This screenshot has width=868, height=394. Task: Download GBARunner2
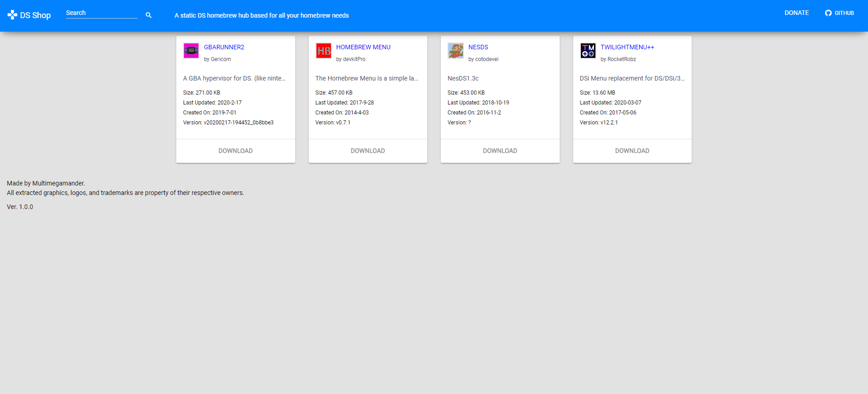pos(236,151)
